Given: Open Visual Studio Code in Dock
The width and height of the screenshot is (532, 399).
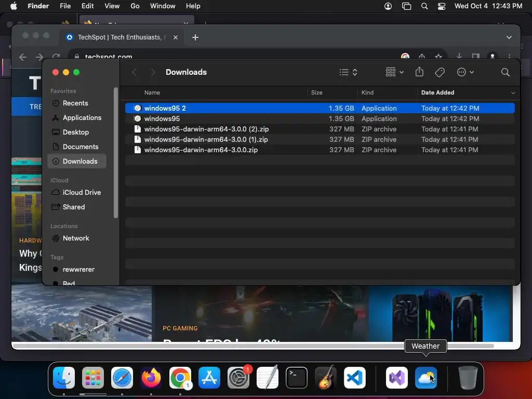Looking at the screenshot, I should (355, 378).
